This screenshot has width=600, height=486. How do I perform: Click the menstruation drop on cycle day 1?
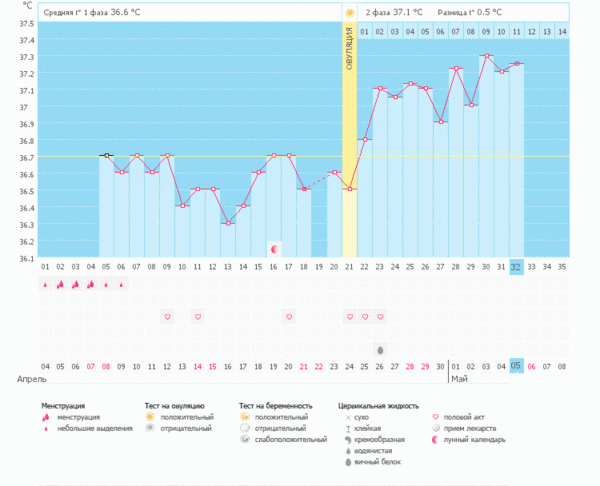click(45, 284)
